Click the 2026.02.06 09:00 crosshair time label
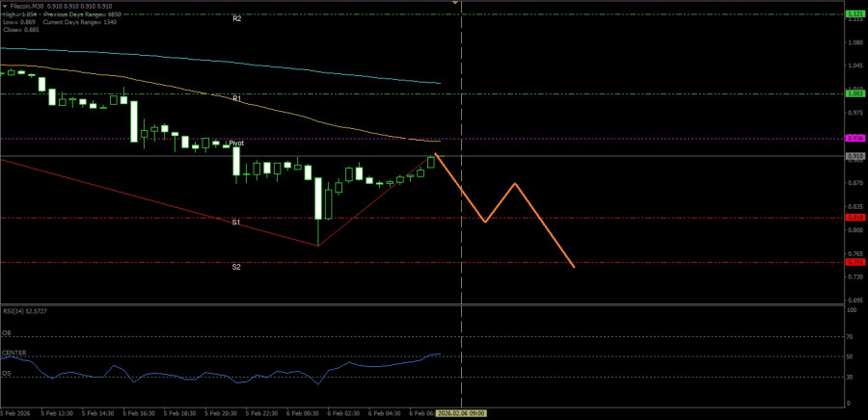868x420 pixels. point(462,413)
